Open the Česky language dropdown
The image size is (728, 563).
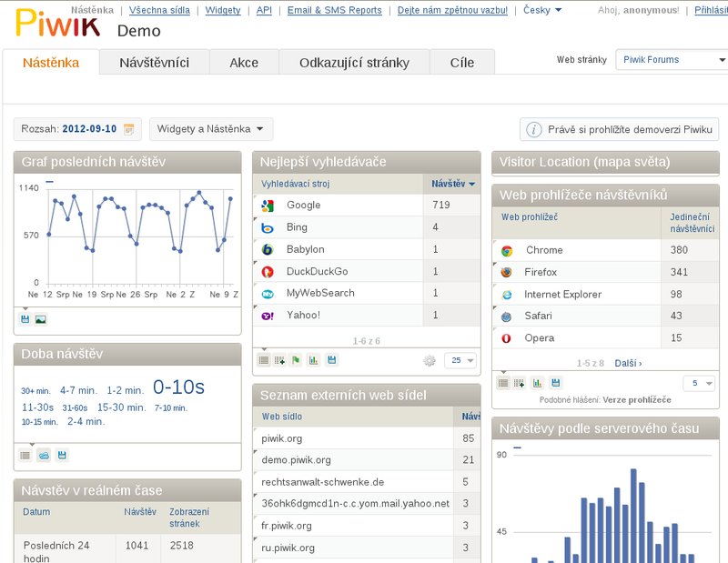(542, 10)
